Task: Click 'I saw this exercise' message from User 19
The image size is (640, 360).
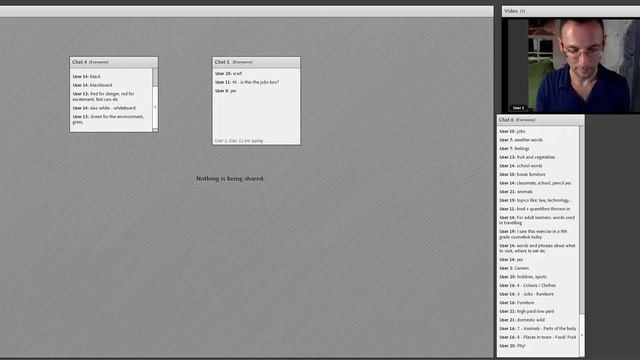Action: (533, 234)
